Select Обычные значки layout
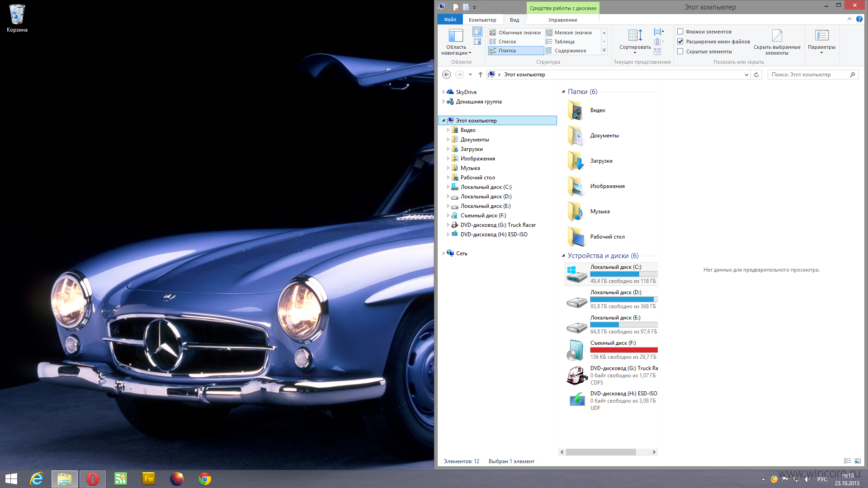 [515, 33]
